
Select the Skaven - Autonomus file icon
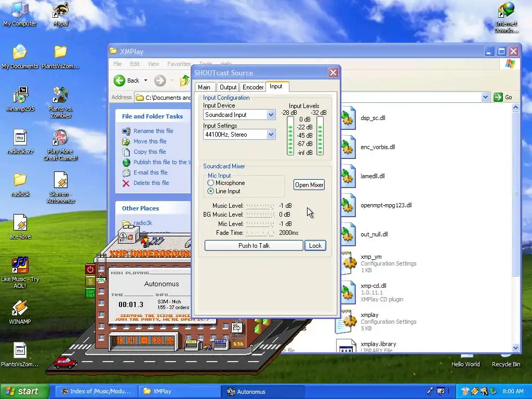pos(60,187)
